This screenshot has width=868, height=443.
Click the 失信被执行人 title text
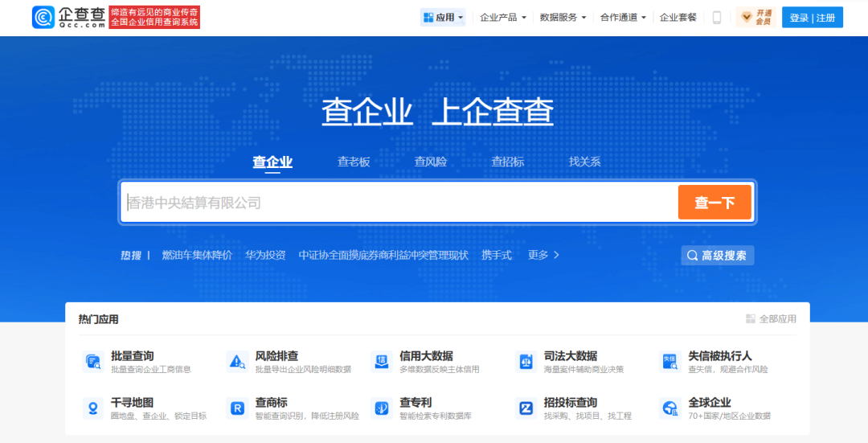(x=719, y=355)
